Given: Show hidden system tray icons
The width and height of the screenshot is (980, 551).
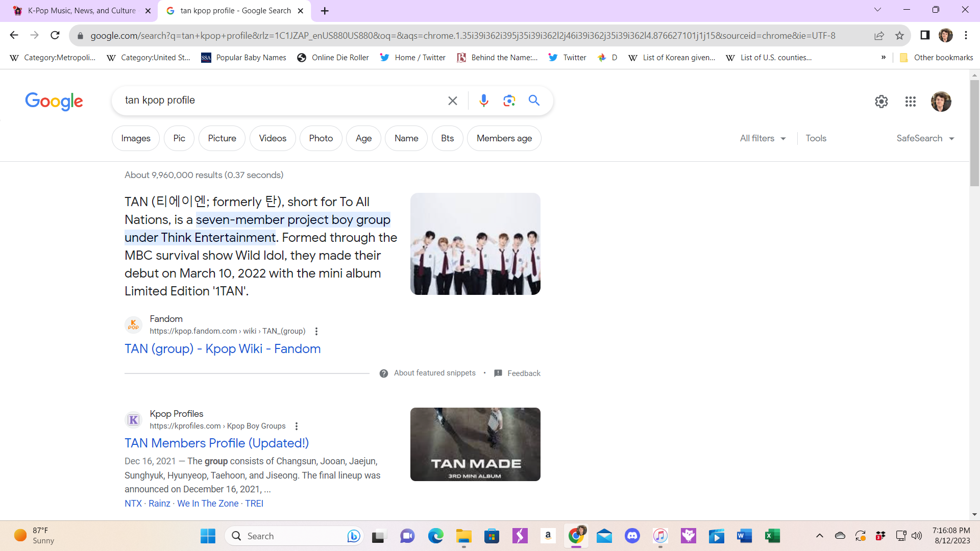Looking at the screenshot, I should click(820, 536).
